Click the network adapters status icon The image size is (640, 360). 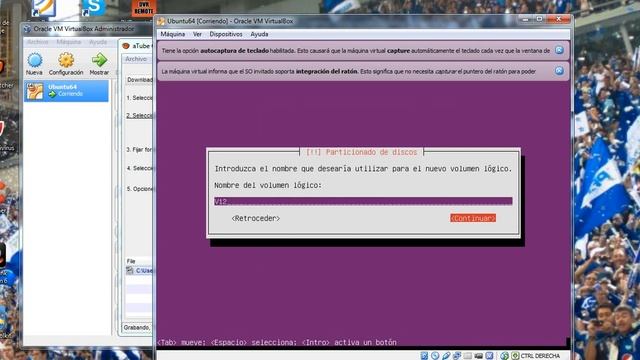(457, 356)
